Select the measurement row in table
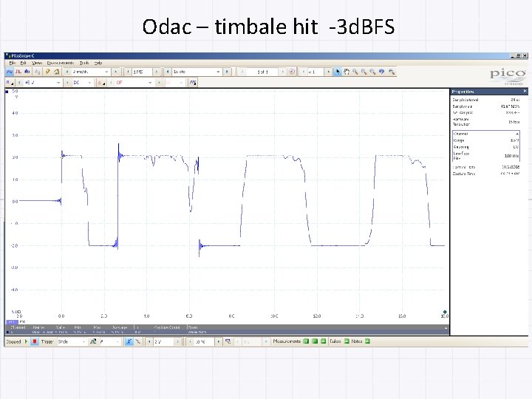 click(227, 332)
